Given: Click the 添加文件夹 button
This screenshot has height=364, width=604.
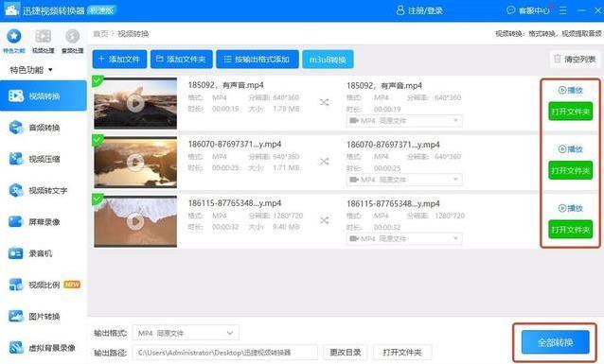Looking at the screenshot, I should (x=181, y=60).
